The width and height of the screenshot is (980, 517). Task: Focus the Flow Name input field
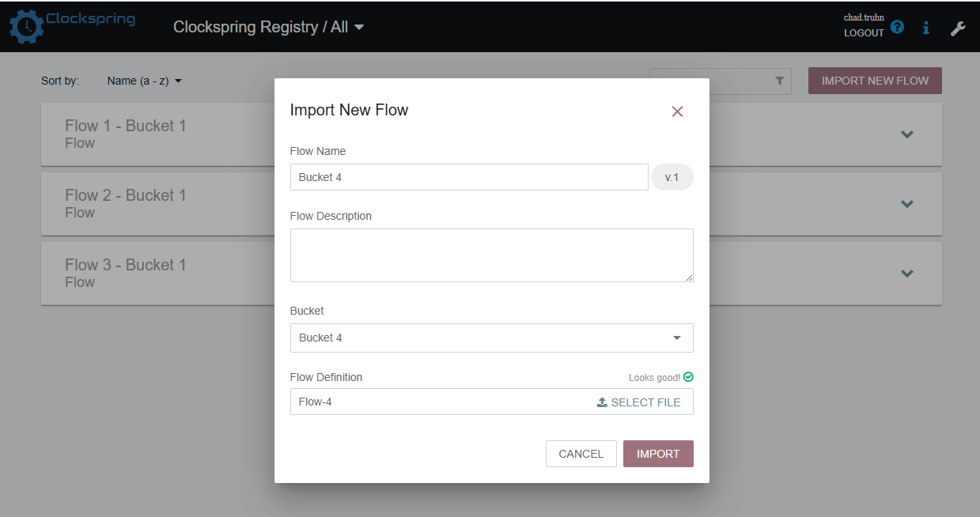click(469, 177)
